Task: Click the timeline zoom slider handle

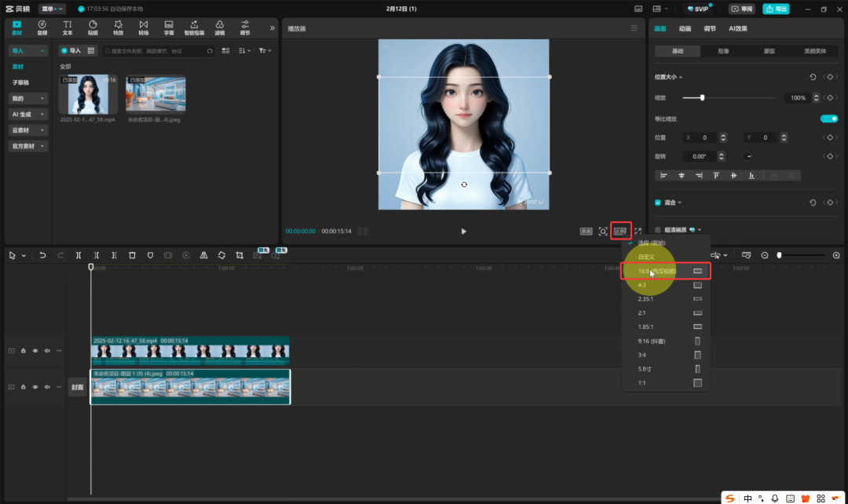Action: point(780,255)
